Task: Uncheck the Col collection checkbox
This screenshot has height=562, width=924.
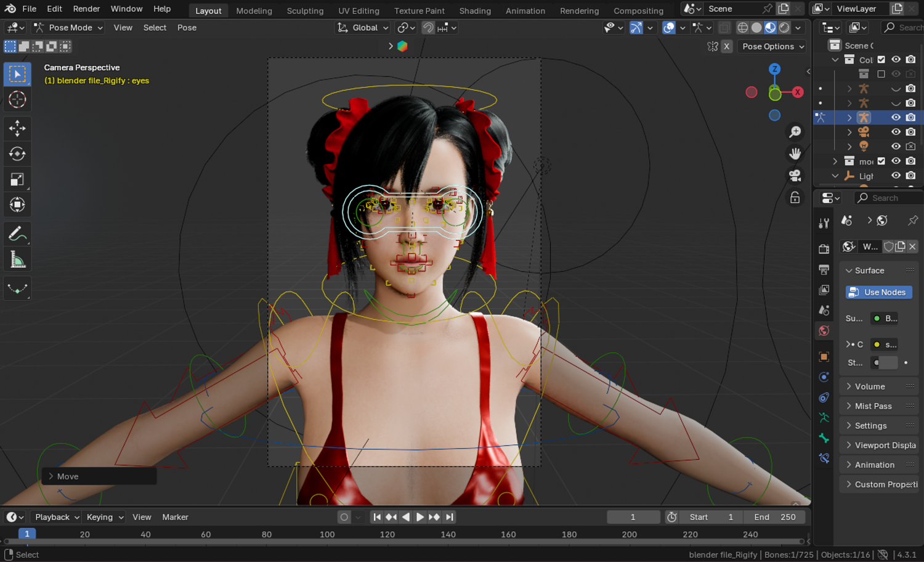Action: [x=881, y=60]
